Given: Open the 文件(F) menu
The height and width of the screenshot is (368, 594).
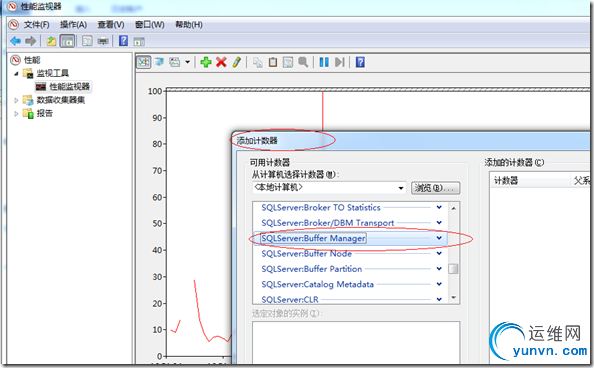Looking at the screenshot, I should tap(36, 25).
